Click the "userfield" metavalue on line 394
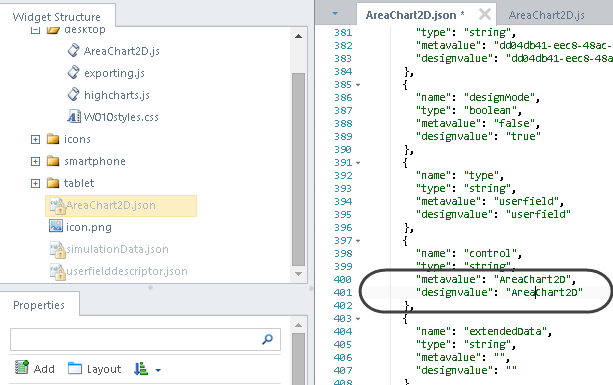The image size is (613, 385). 526,201
